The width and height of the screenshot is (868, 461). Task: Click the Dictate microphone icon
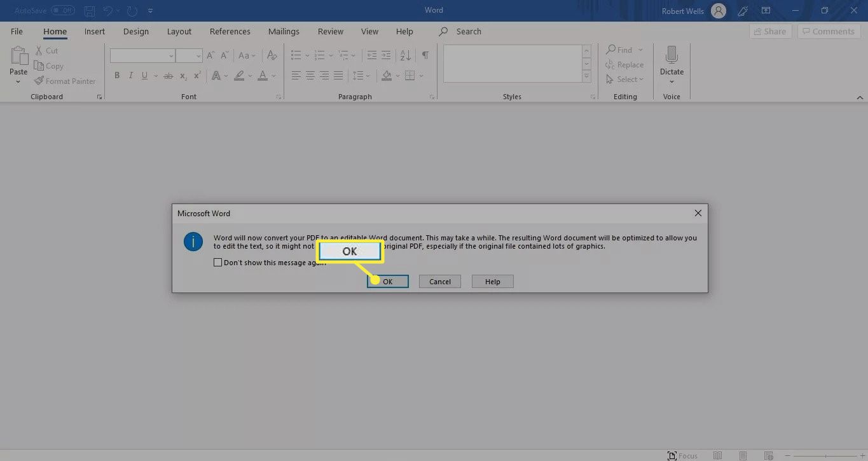point(672,56)
